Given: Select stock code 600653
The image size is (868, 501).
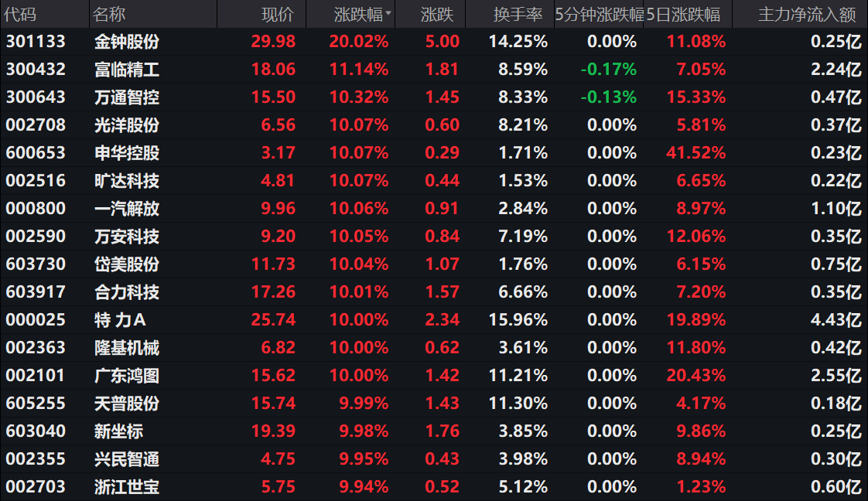Looking at the screenshot, I should [x=36, y=152].
